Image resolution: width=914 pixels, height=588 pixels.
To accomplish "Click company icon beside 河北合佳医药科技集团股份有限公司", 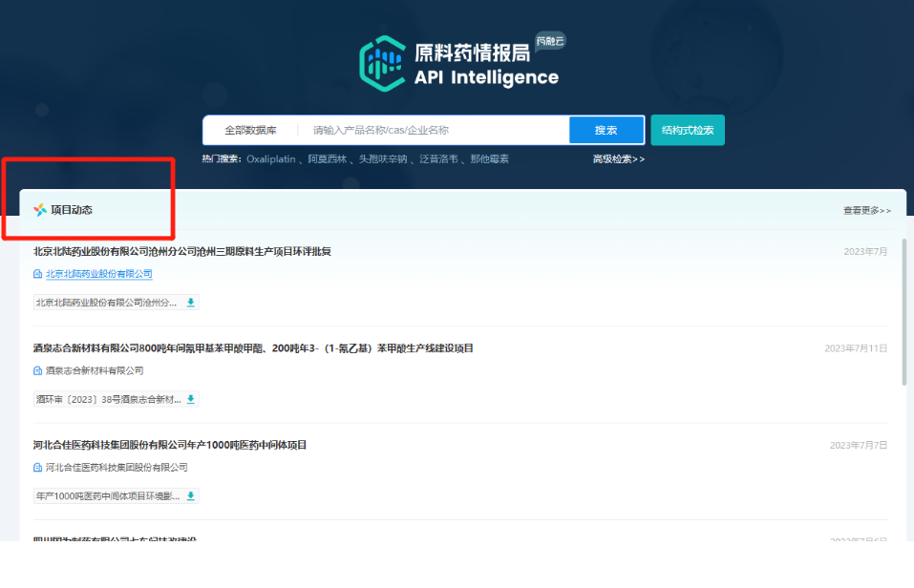I will [x=38, y=468].
